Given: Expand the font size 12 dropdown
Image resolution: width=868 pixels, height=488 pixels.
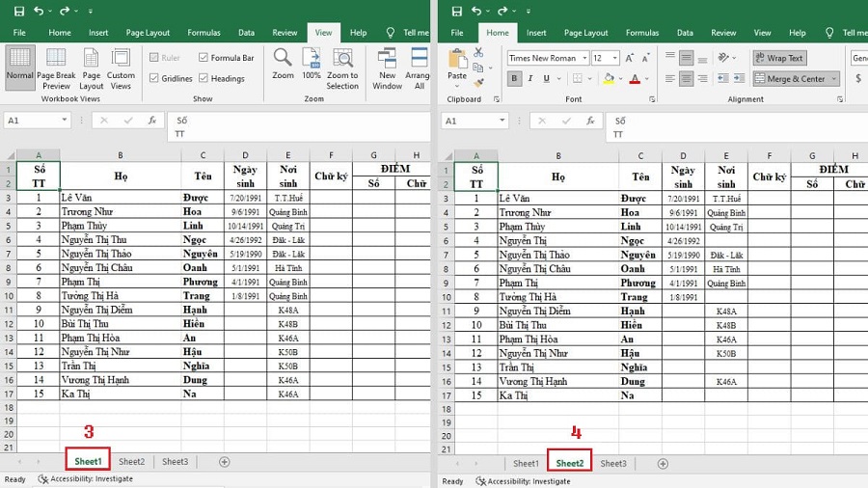Looking at the screenshot, I should (614, 58).
